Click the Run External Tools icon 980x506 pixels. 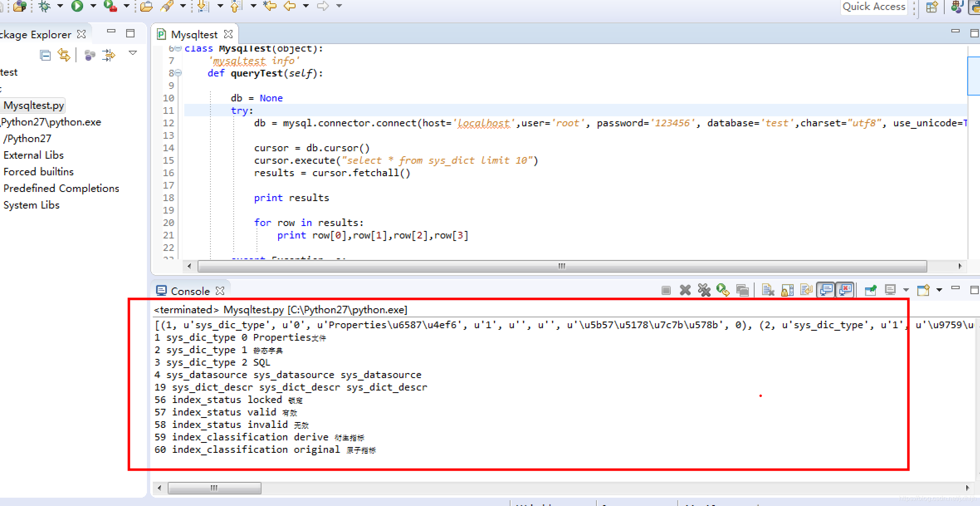110,6
